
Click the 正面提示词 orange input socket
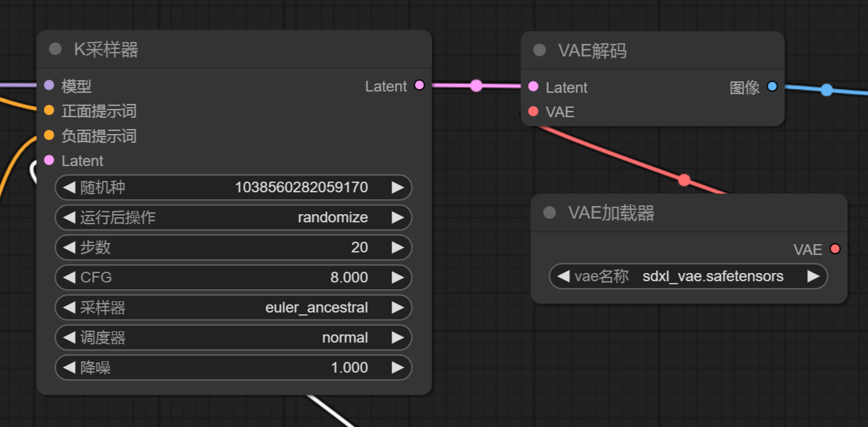point(50,110)
